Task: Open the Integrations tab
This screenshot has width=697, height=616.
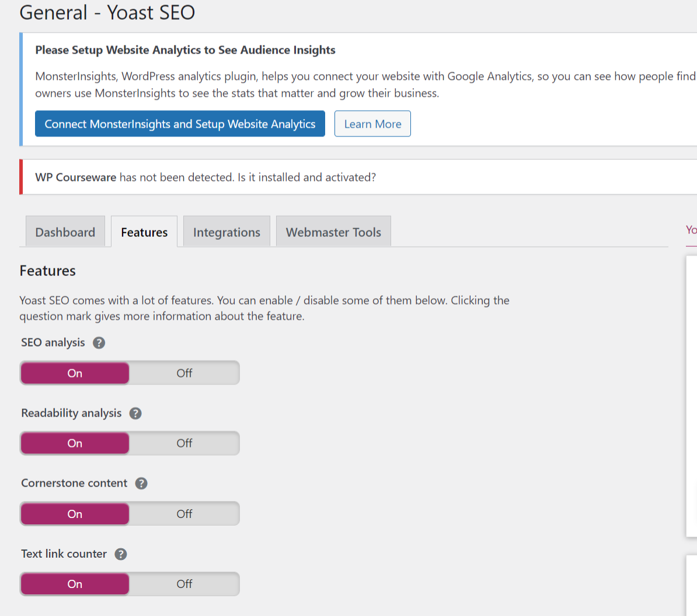Action: point(226,232)
